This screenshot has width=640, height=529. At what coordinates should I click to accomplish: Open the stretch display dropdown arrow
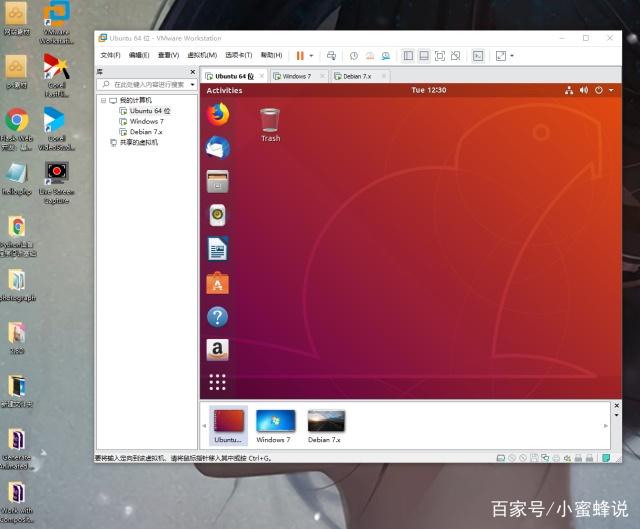[x=512, y=56]
